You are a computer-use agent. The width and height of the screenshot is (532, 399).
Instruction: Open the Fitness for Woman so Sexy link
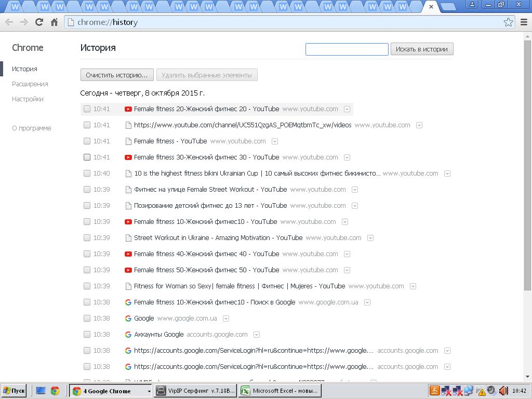239,286
